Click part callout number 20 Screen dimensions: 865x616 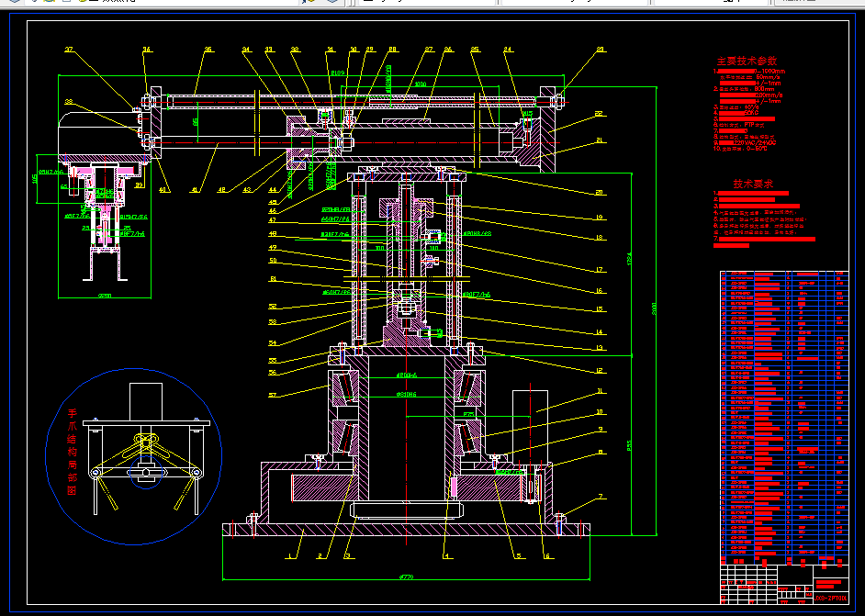point(600,193)
